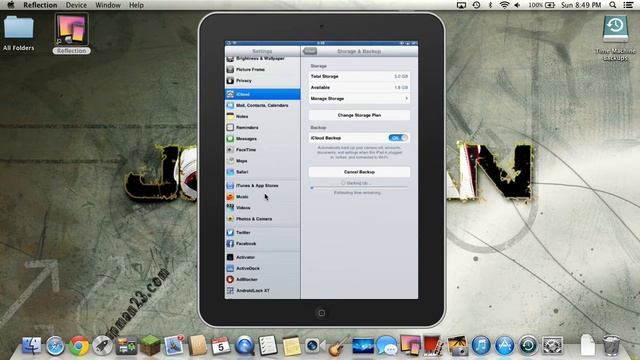Open the Window menu
The height and width of the screenshot is (360, 640).
(x=108, y=5)
